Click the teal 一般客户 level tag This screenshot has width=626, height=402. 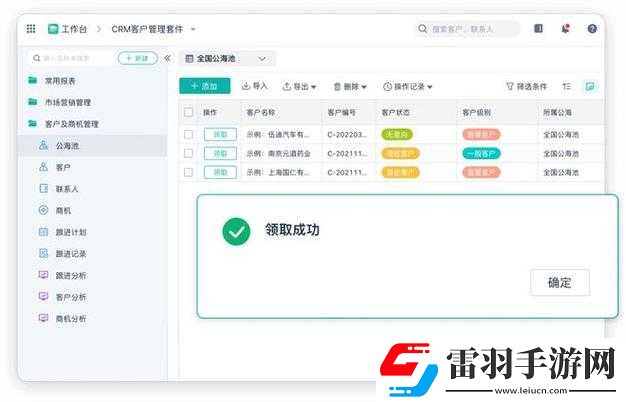pyautogui.click(x=481, y=153)
